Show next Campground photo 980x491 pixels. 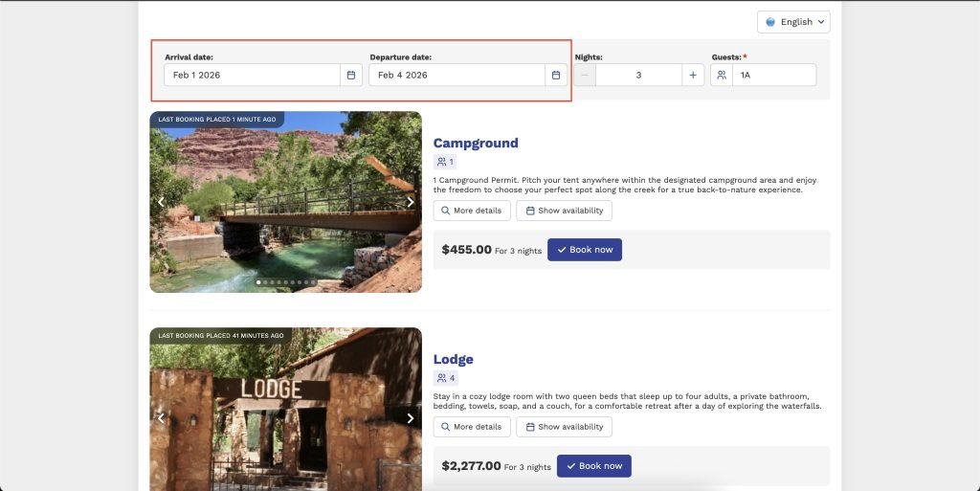coord(410,202)
